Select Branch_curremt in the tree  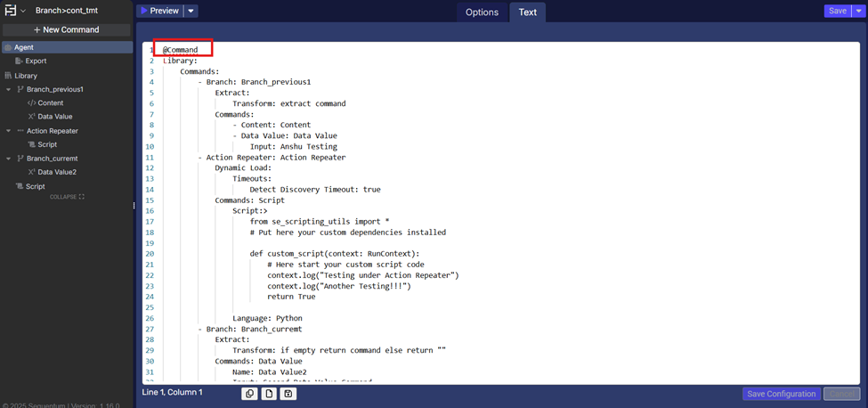point(53,159)
